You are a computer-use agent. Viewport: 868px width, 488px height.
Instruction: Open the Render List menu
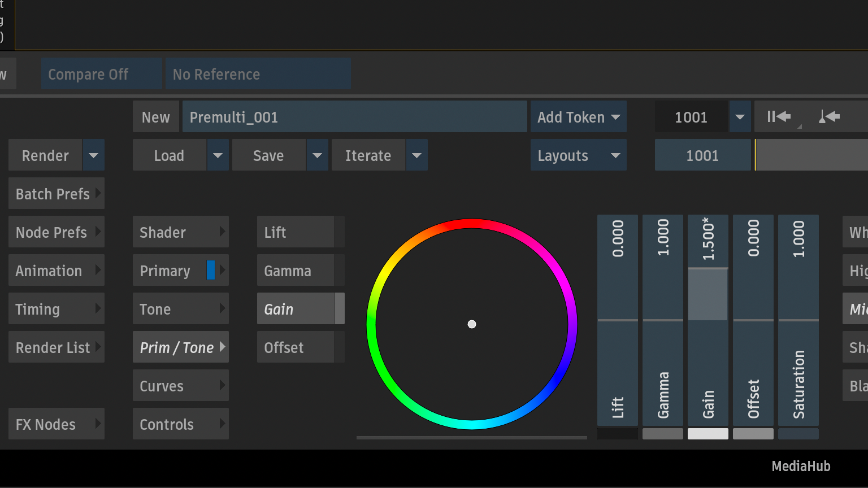coord(57,347)
